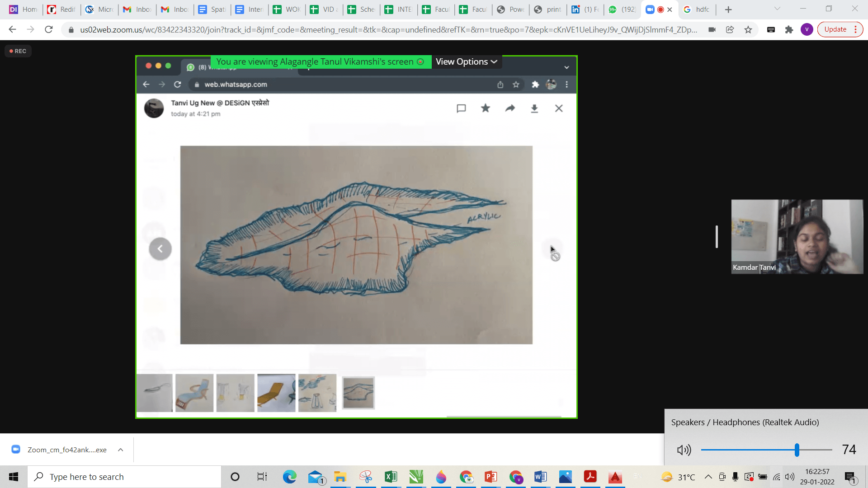
Task: Open the yellow lounger sketch thumbnail
Action: (x=276, y=393)
